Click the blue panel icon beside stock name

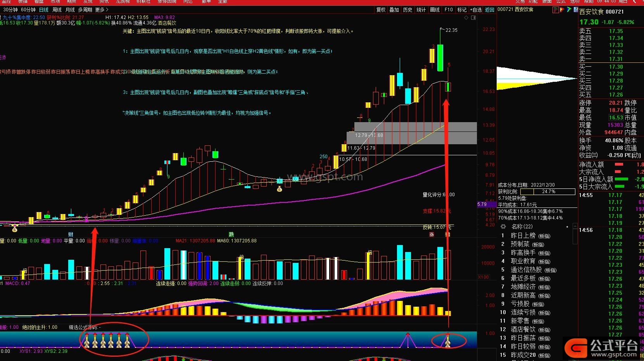coord(576,10)
